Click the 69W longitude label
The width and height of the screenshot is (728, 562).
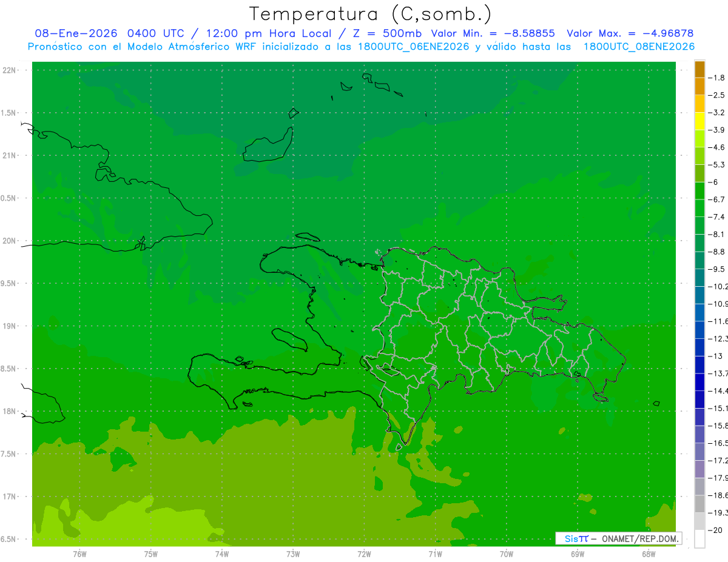coord(578,554)
